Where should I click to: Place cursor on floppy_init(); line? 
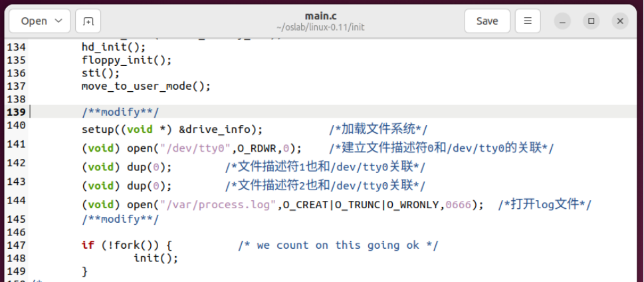click(x=126, y=60)
